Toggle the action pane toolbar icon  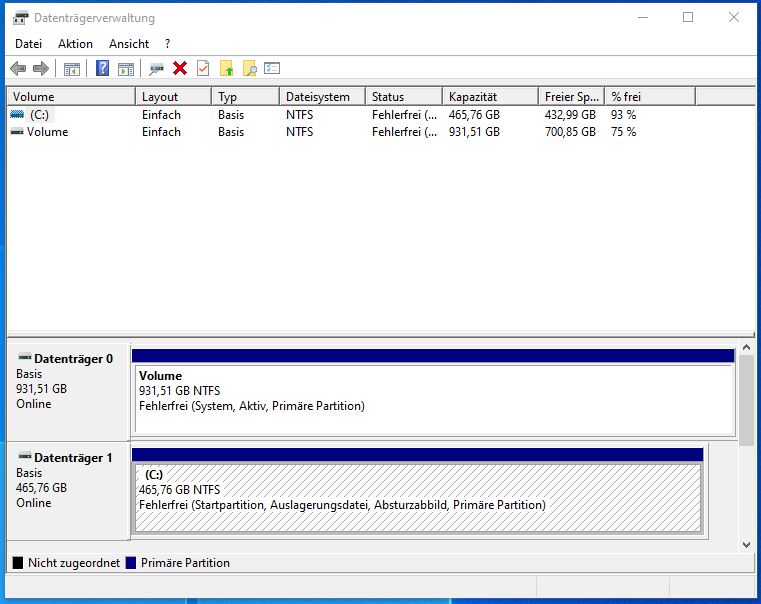[126, 69]
